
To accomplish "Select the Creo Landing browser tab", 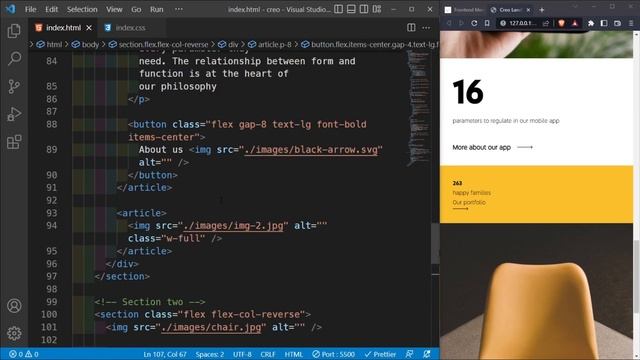I will [x=509, y=10].
